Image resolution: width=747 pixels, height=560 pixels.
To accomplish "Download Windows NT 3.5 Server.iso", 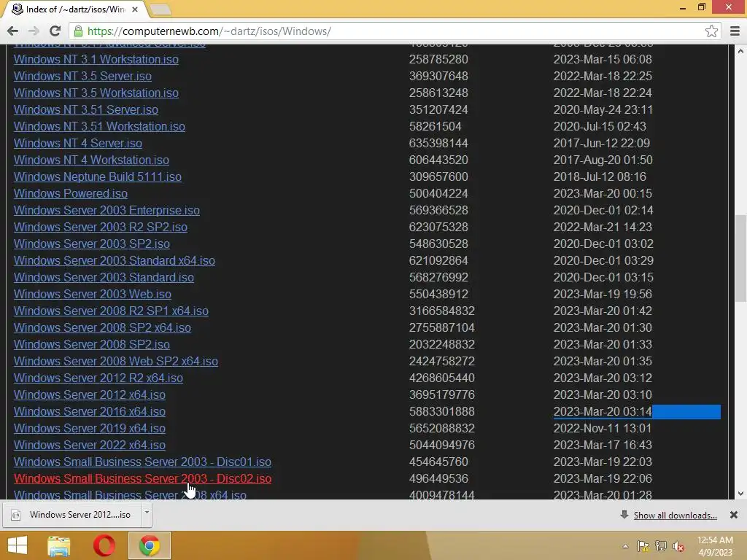I will [x=82, y=76].
